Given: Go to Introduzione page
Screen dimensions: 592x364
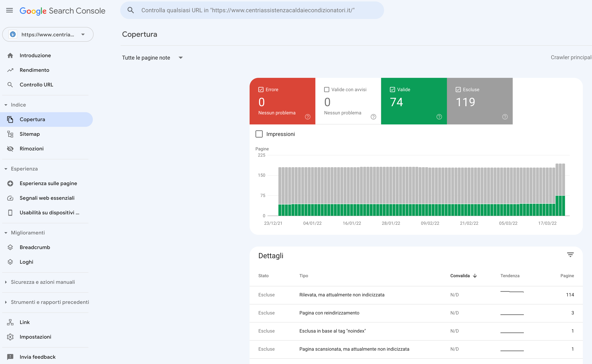Looking at the screenshot, I should point(35,55).
